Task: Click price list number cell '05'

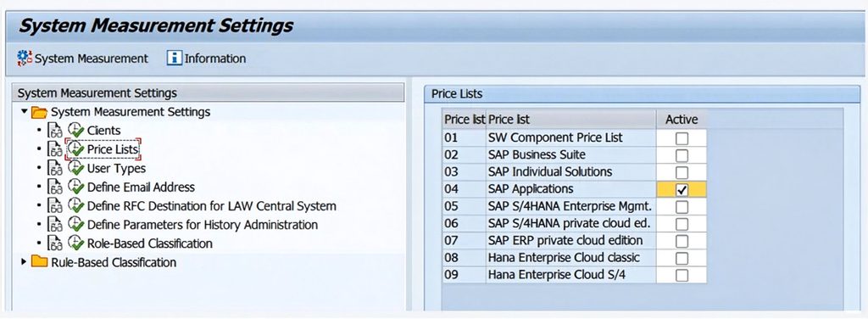Action: coord(464,206)
